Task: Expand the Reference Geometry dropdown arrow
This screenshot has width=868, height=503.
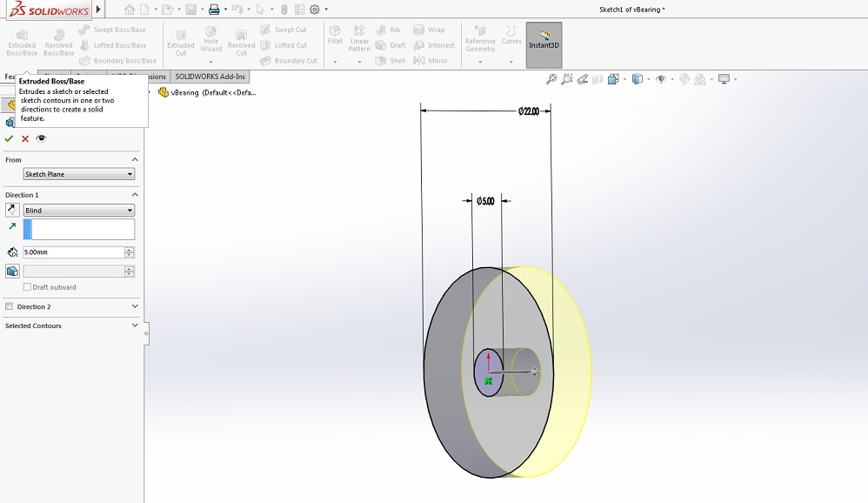Action: tap(480, 62)
